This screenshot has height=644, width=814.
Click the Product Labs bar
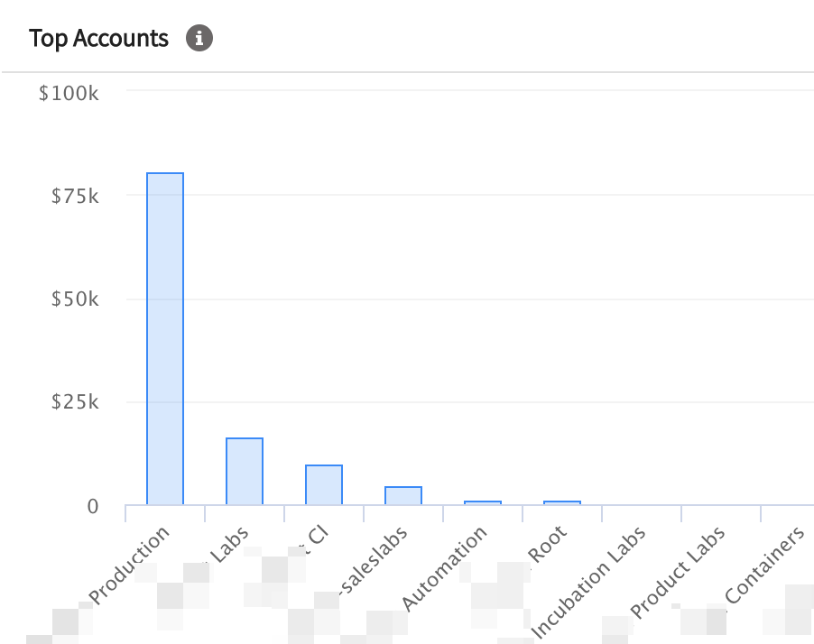720,506
